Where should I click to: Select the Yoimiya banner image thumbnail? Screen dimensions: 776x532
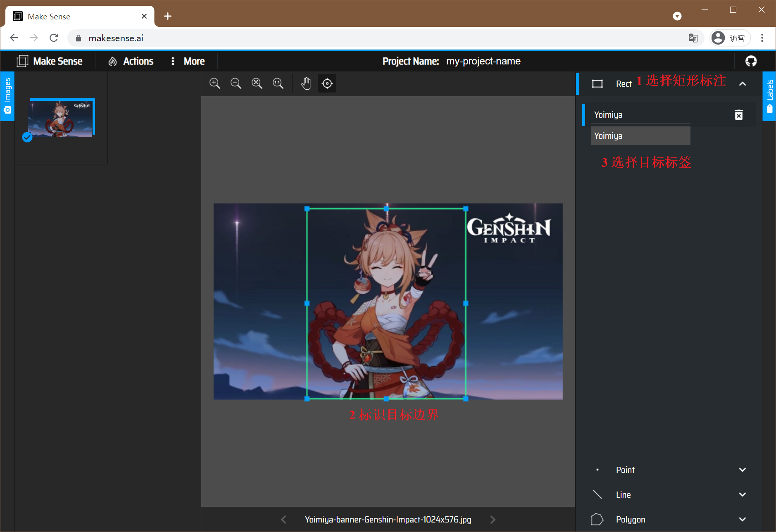coord(61,118)
